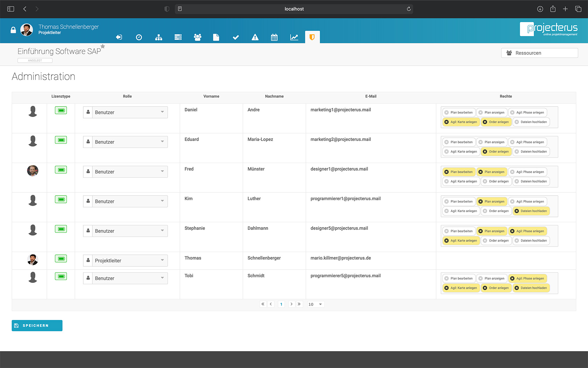Open the page size dropdown showing 10

tap(315, 304)
